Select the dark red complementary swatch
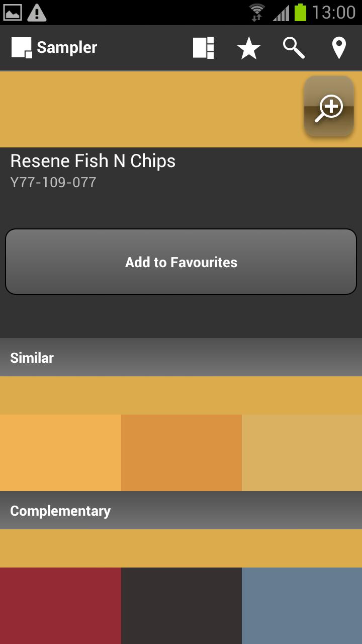This screenshot has height=644, width=362. (60, 604)
